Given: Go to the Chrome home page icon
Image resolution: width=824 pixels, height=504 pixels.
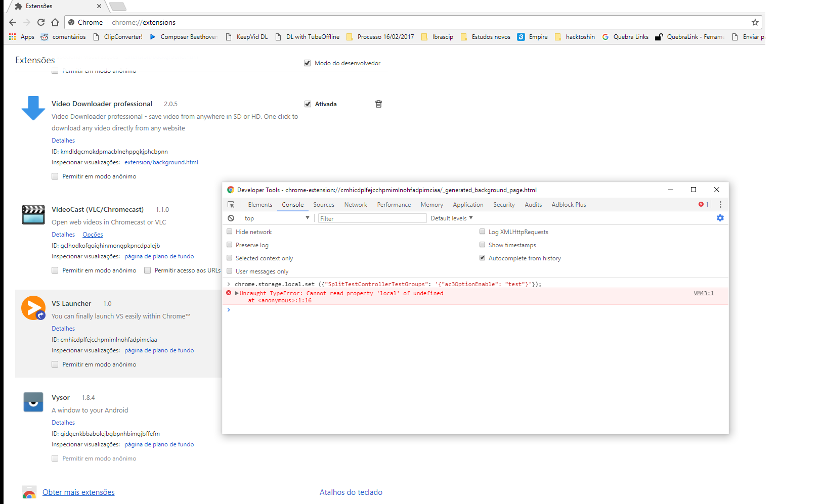Looking at the screenshot, I should tap(55, 22).
